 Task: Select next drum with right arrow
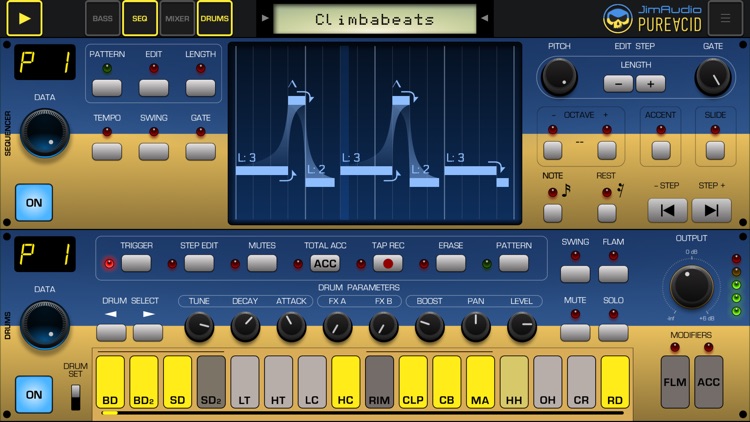[148, 332]
